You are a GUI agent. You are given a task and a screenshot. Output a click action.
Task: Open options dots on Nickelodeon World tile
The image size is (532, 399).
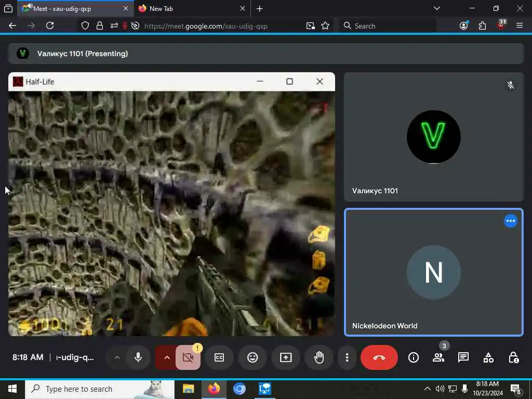[510, 221]
